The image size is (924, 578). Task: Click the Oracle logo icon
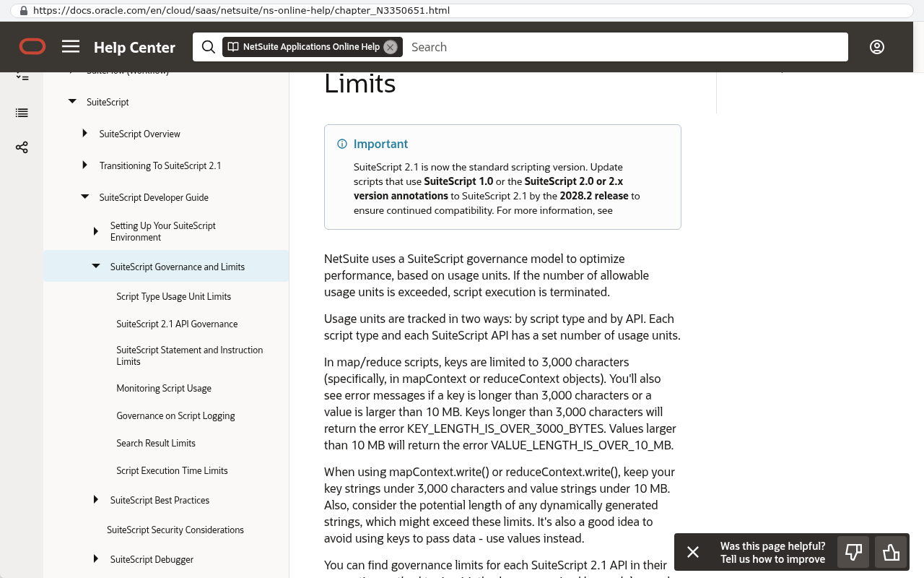(32, 47)
